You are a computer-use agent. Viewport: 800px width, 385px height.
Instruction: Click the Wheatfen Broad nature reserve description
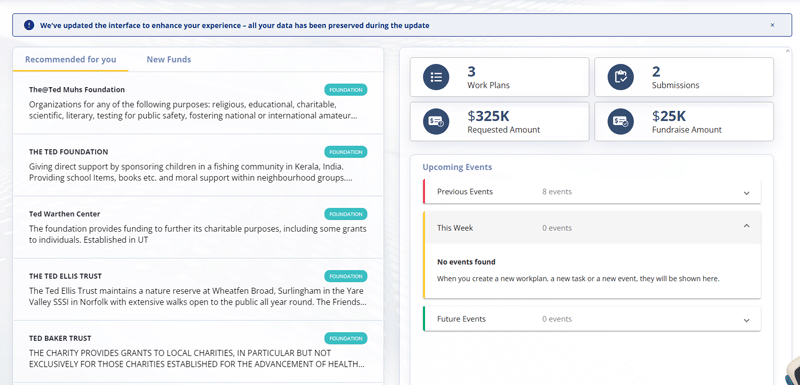pos(197,296)
